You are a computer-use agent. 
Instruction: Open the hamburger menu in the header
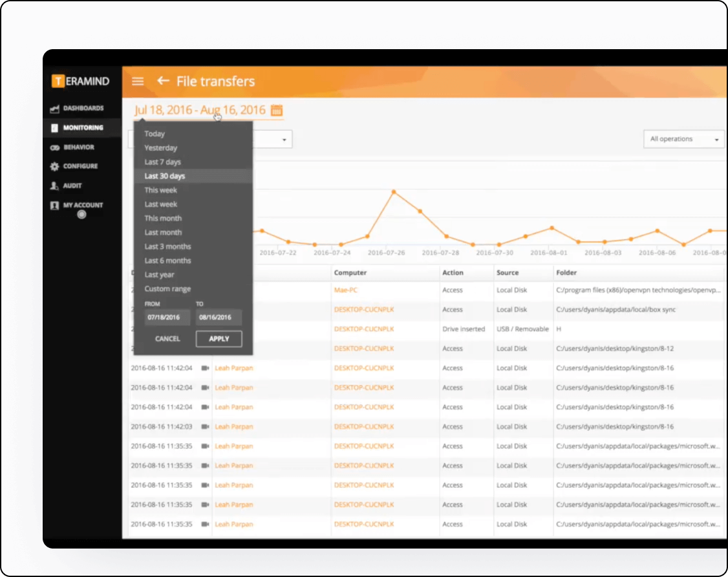138,81
